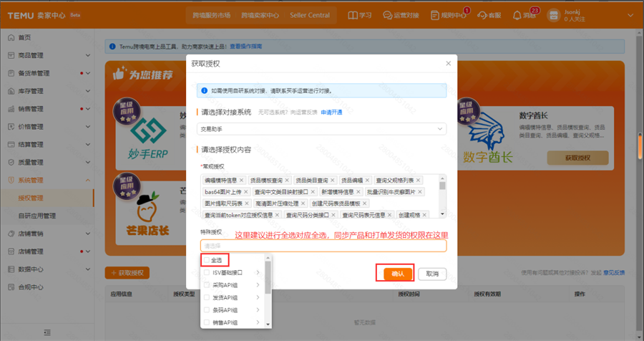Remove the 查询中文类目映射接口 tag via its x
The image size is (644, 341).
tap(312, 192)
